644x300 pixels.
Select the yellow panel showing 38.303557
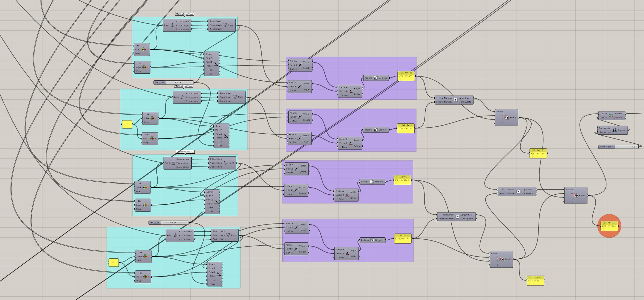pos(406,77)
